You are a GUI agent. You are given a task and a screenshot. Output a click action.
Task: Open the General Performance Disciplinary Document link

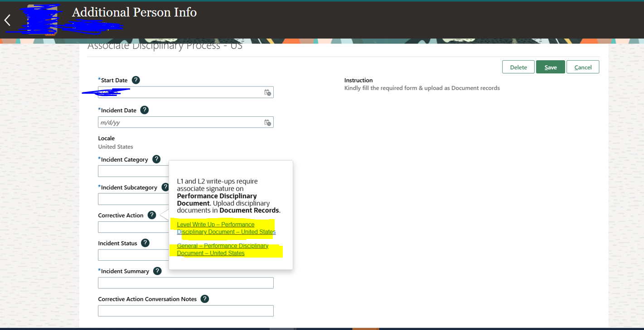click(223, 249)
